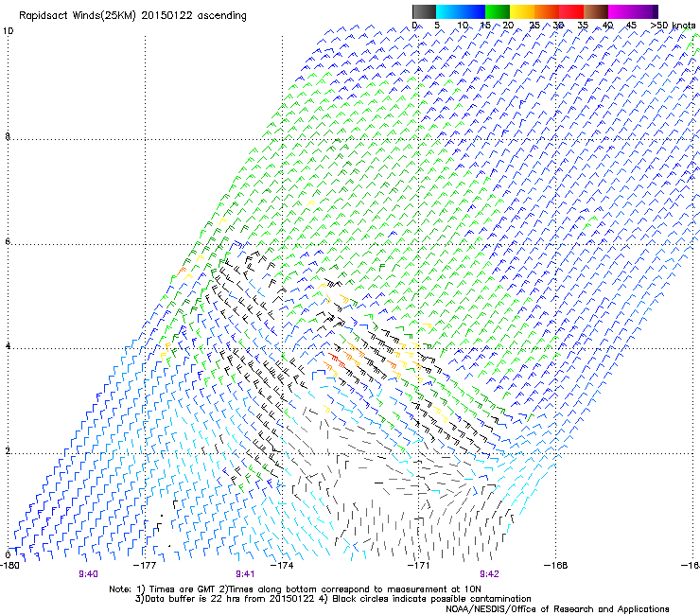The image size is (700, 615).
Task: Click the '45' legend scale label
Action: click(x=631, y=26)
